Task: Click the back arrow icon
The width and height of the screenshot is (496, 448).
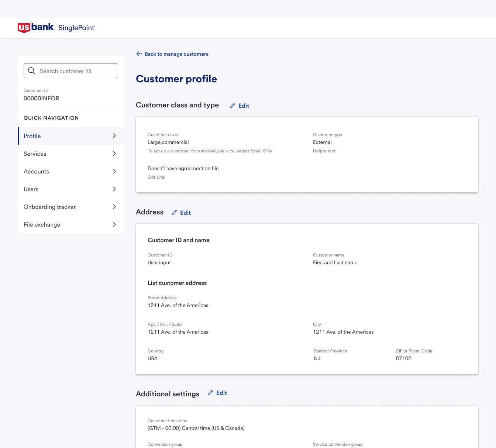Action: pyautogui.click(x=139, y=54)
